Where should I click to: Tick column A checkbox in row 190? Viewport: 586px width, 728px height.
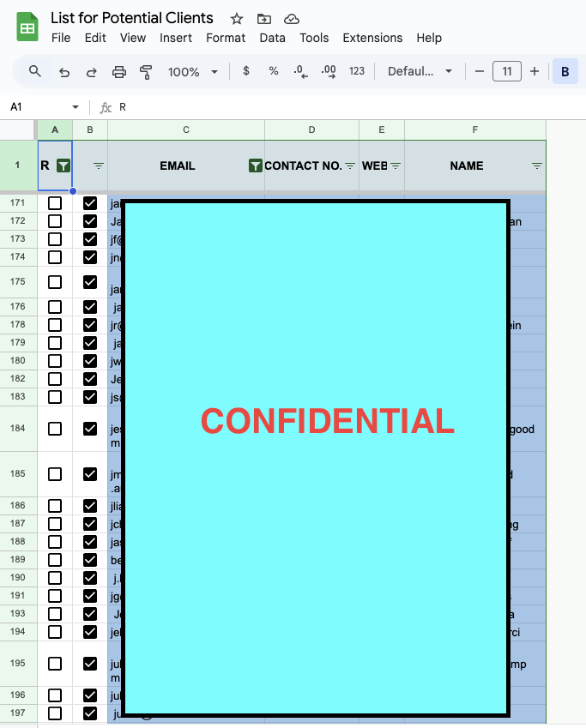[55, 578]
